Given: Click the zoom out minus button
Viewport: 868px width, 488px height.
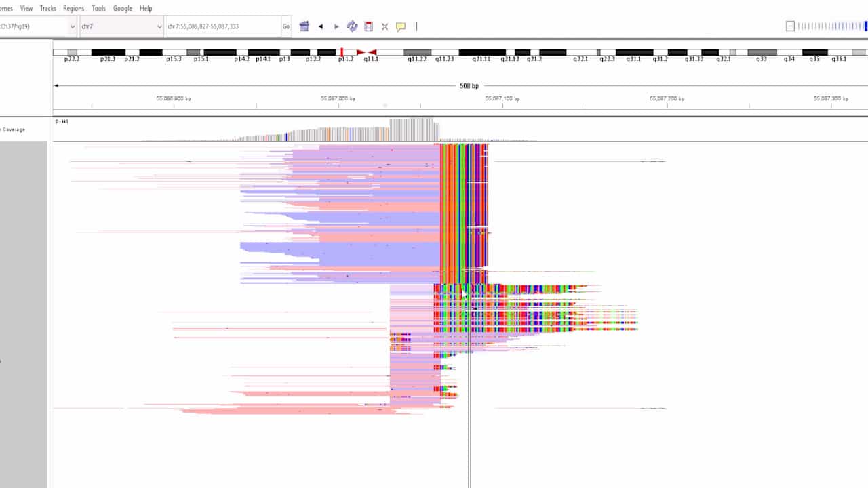Looking at the screenshot, I should [790, 26].
